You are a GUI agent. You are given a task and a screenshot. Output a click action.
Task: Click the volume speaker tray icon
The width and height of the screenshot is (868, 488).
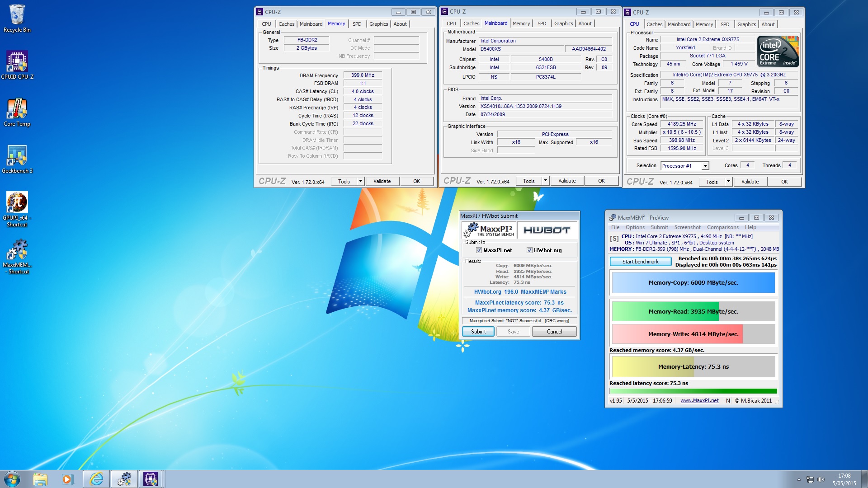pos(821,479)
